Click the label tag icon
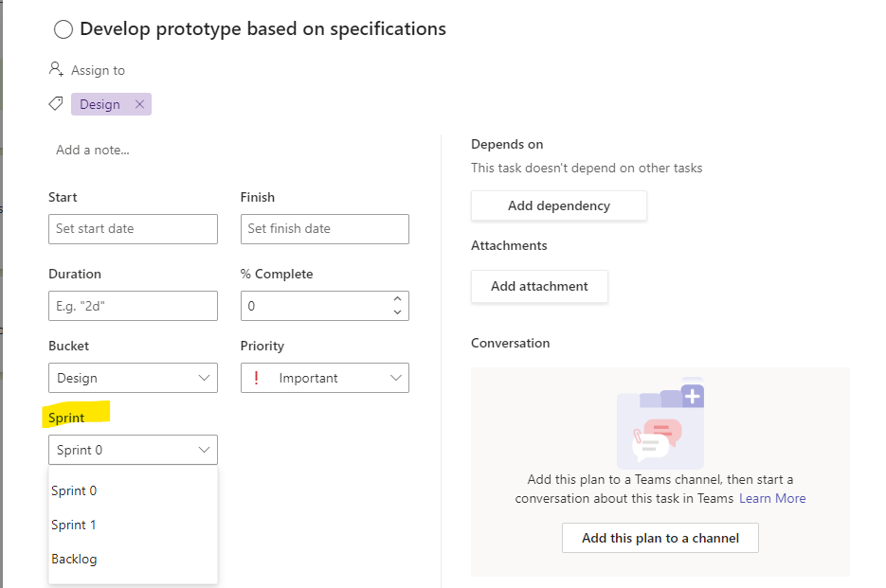 (56, 104)
